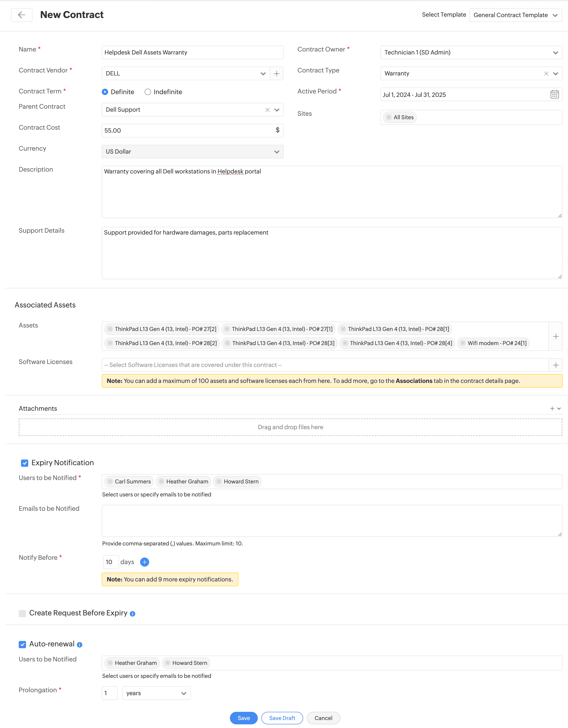The width and height of the screenshot is (568, 728).
Task: Click plus icon to add Software Licenses
Action: click(556, 365)
